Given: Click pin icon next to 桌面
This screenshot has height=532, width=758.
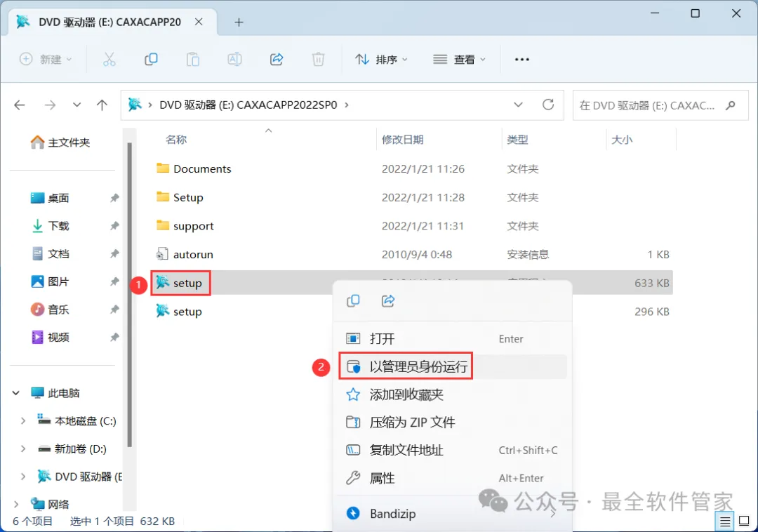Looking at the screenshot, I should (114, 198).
